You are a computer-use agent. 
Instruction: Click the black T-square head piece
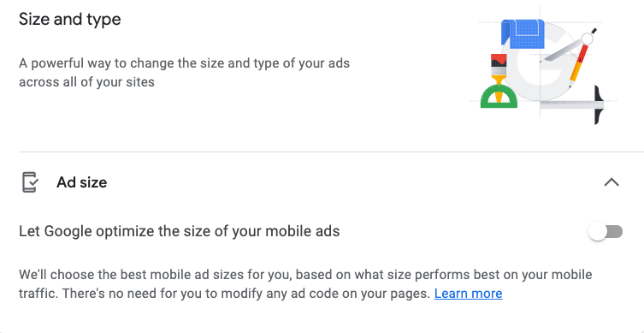point(600,104)
